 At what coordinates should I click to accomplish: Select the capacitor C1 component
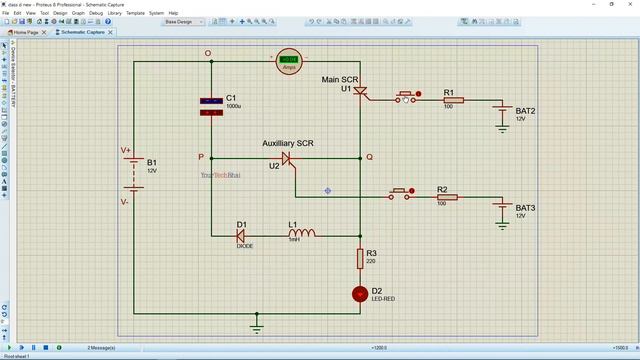pyautogui.click(x=211, y=107)
